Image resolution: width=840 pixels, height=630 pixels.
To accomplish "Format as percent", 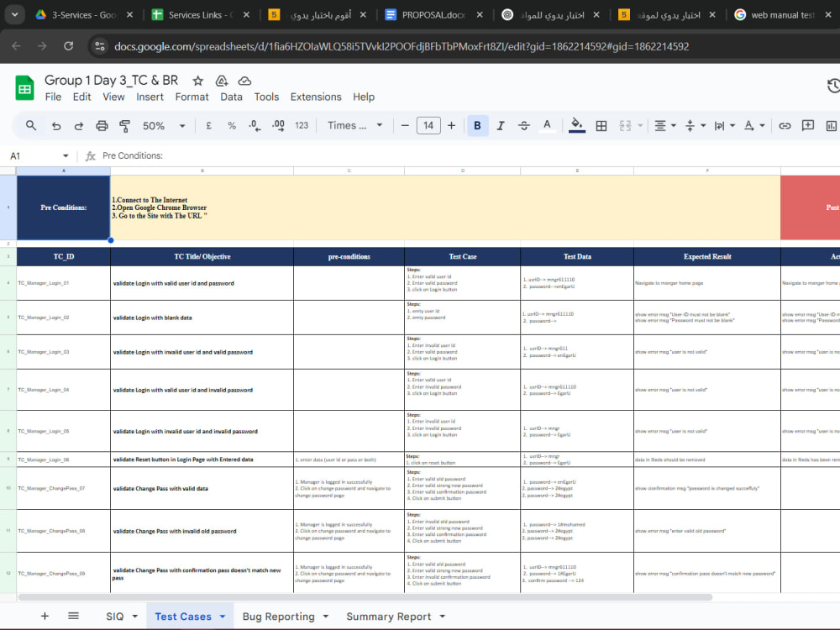I will coord(232,125).
